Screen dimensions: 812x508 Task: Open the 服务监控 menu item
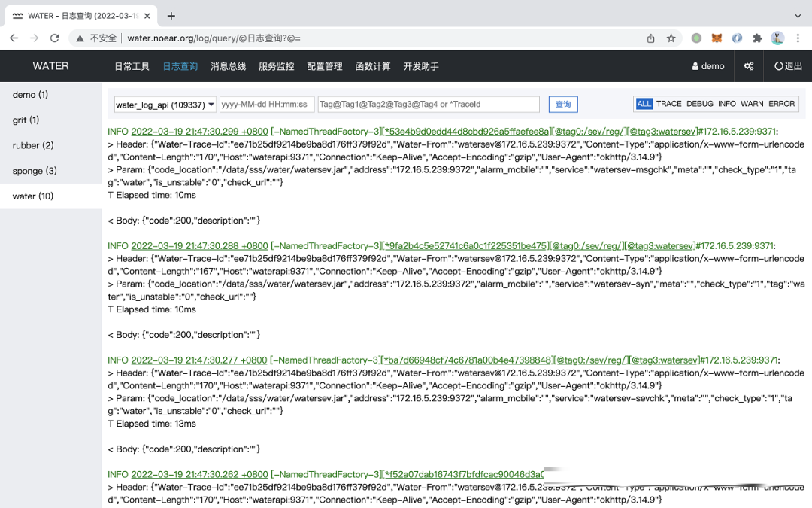click(x=276, y=66)
